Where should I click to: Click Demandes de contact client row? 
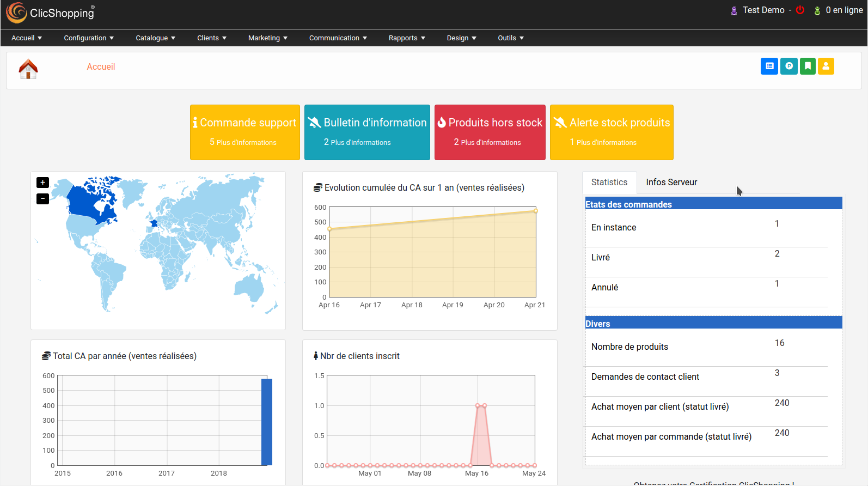(x=706, y=381)
